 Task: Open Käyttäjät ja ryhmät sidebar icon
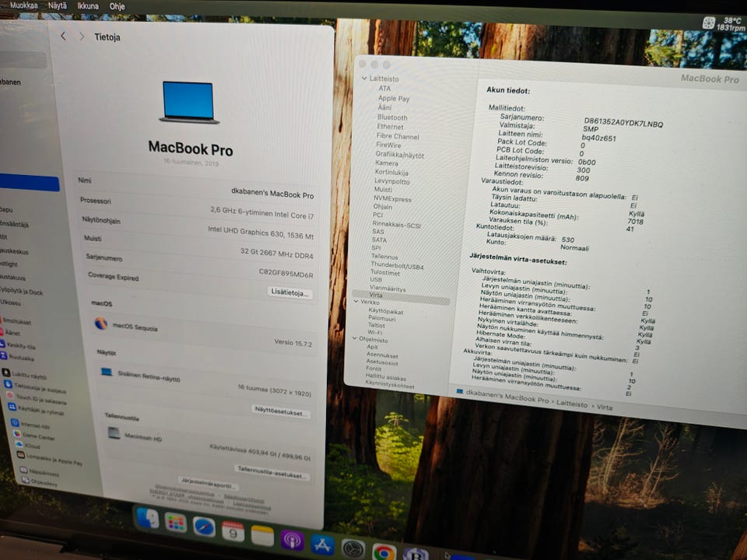point(12,406)
